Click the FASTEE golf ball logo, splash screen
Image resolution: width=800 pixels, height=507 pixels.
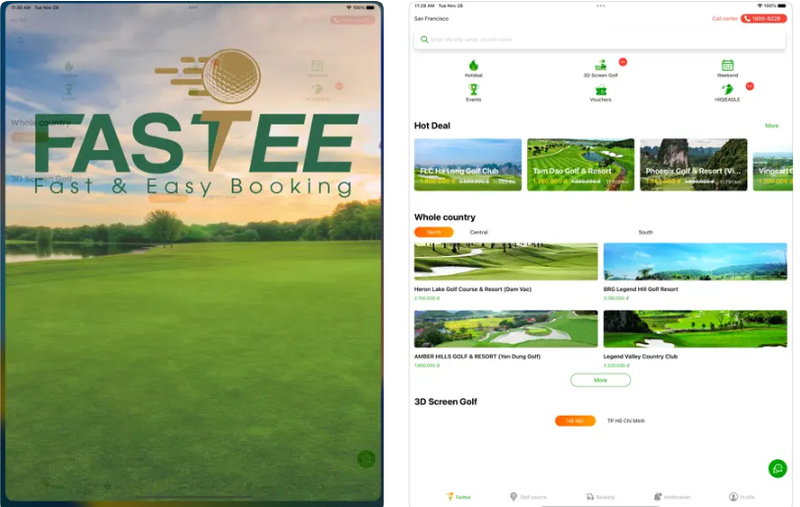[x=208, y=75]
